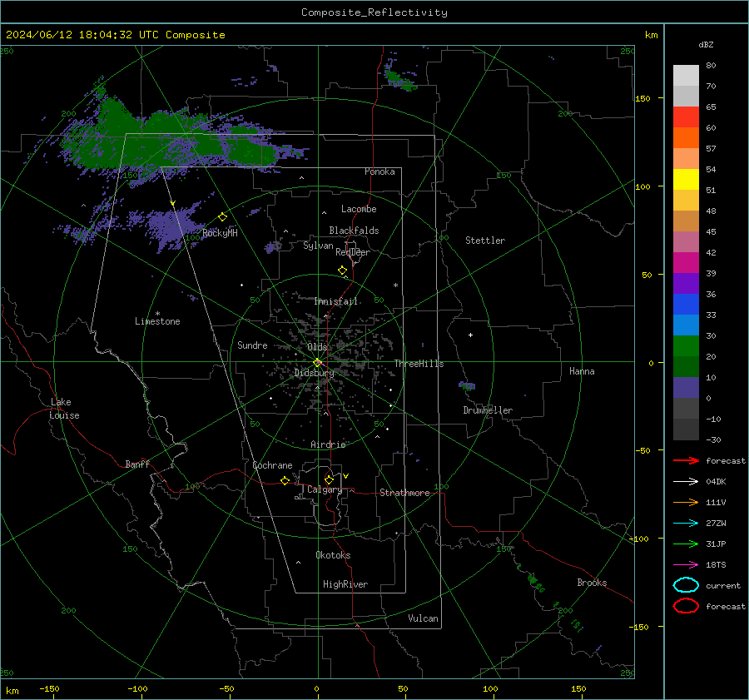Click the Okotoks label
The height and width of the screenshot is (700, 749).
pos(333,555)
